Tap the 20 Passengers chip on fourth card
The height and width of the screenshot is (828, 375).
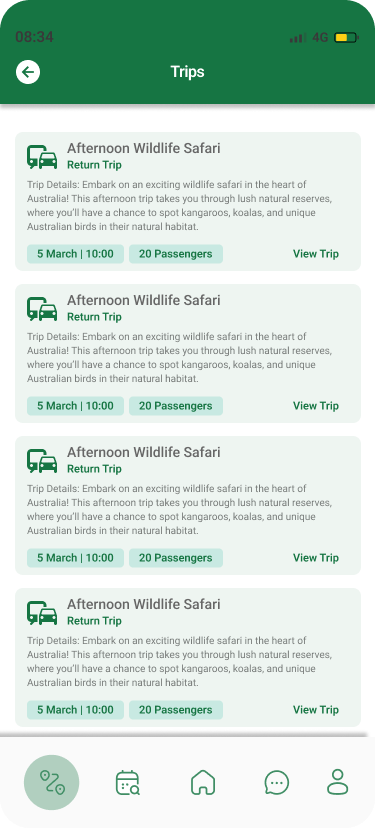point(176,710)
